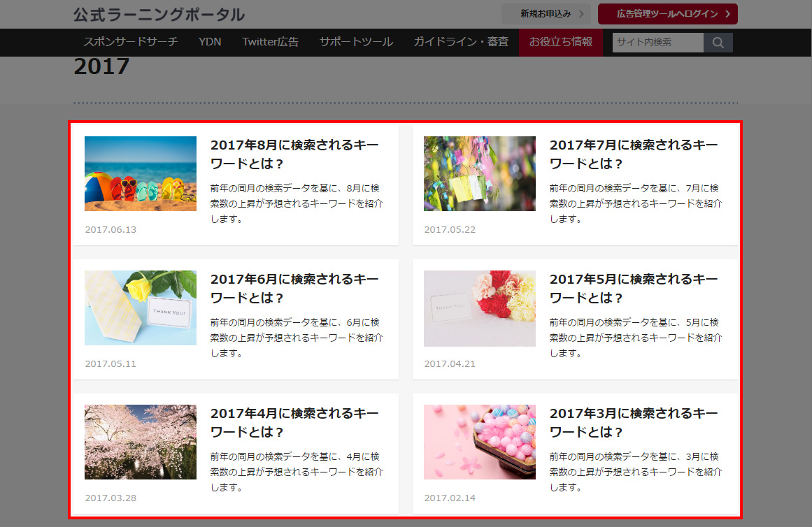812x527 pixels.
Task: Open the Twitter広告 section
Action: coord(270,42)
